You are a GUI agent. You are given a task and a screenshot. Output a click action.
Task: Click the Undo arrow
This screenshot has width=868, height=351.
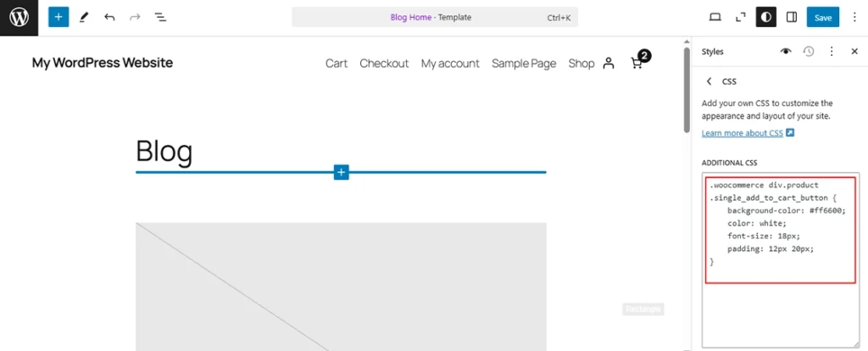pyautogui.click(x=109, y=17)
